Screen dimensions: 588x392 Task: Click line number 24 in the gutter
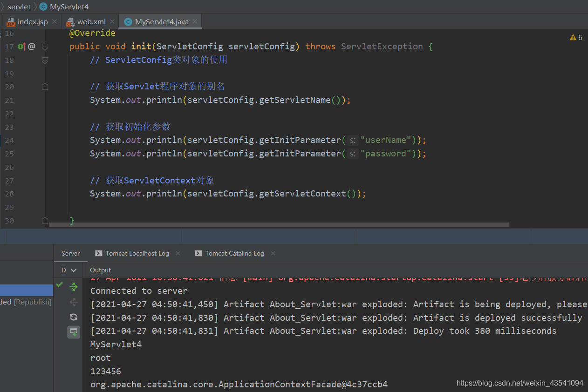(x=9, y=140)
